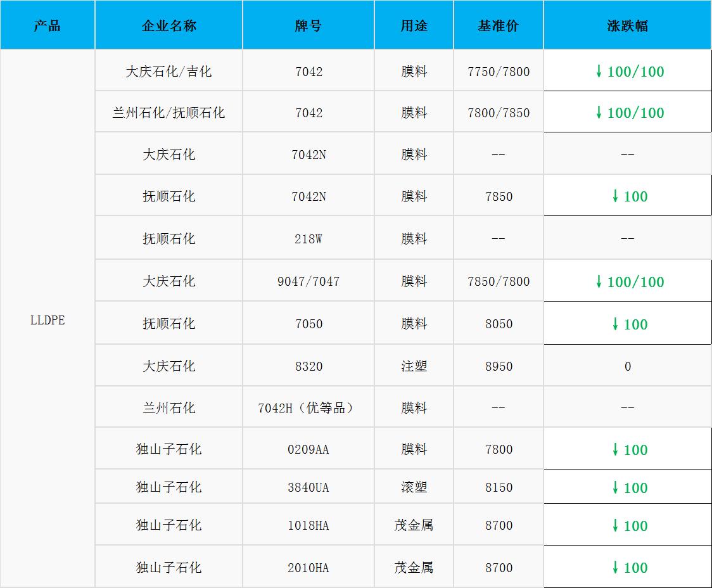Click the down arrow in the 3840UA row
The image size is (712, 588).
[614, 488]
